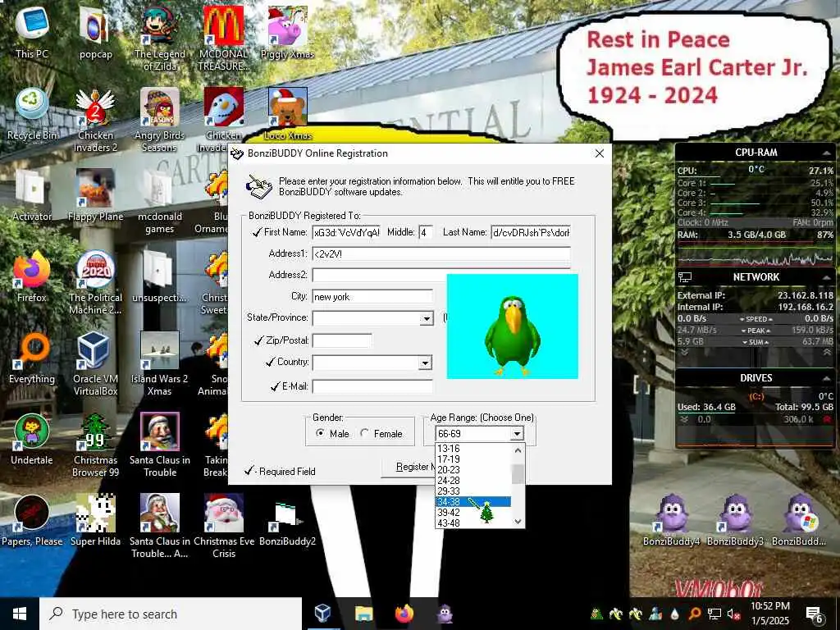Collapse the CPU-RAM widget section
The image size is (840, 630).
tap(826, 153)
